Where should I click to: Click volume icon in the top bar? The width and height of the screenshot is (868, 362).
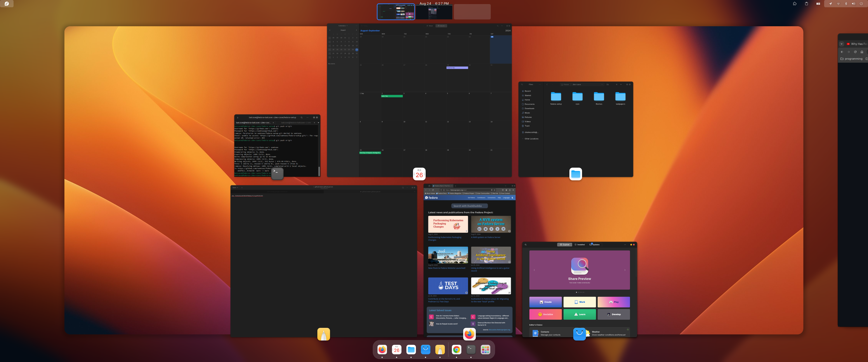coord(854,3)
